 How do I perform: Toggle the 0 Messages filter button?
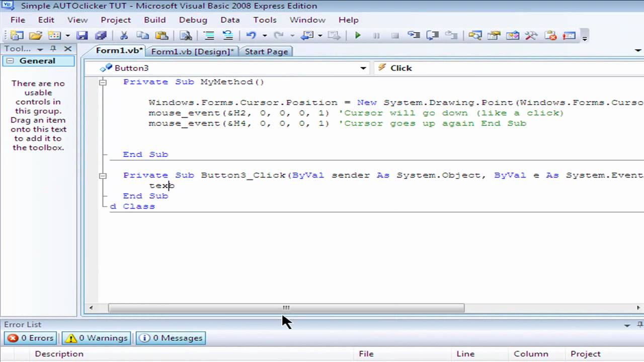pyautogui.click(x=170, y=338)
